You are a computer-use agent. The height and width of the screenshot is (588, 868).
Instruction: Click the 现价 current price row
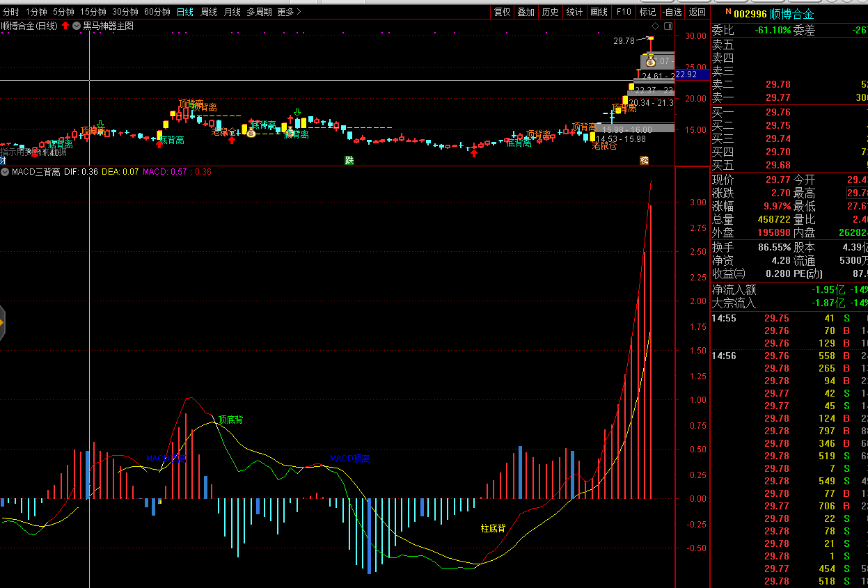click(752, 180)
